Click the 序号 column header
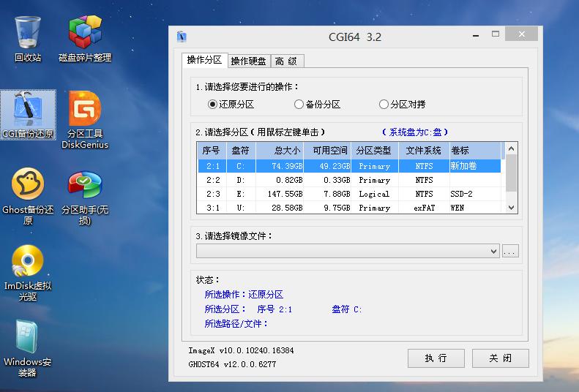This screenshot has height=392, width=579. pyautogui.click(x=212, y=151)
